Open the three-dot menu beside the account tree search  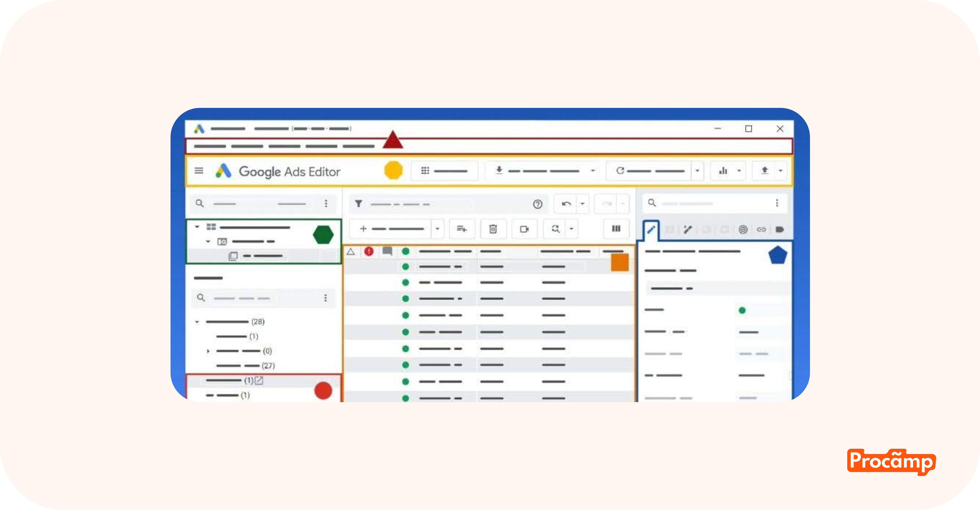click(x=326, y=204)
